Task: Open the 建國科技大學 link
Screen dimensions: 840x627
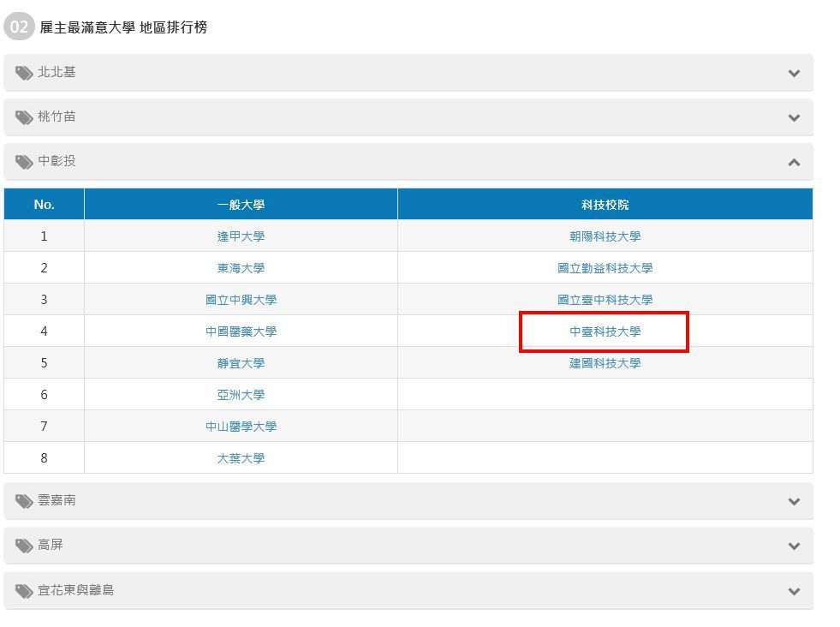Action: (605, 363)
